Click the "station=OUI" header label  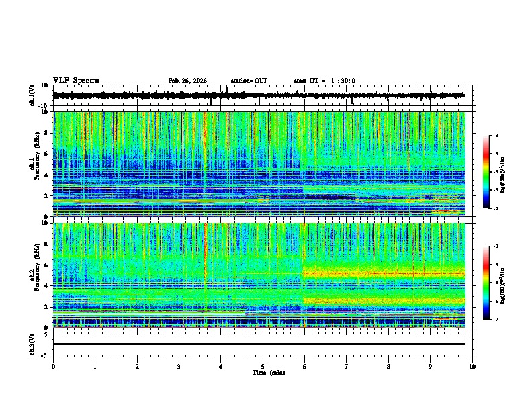(x=249, y=81)
